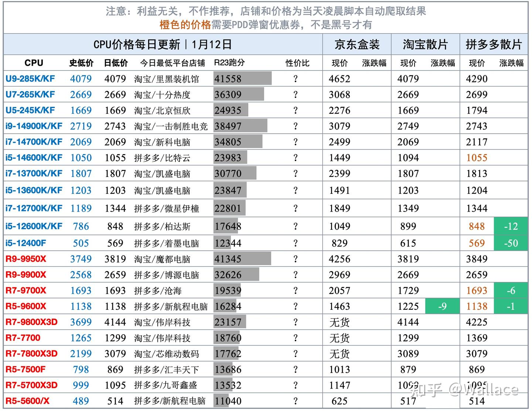Click the 京东盒装 column header
This screenshot has width=532, height=411.
click(x=356, y=44)
